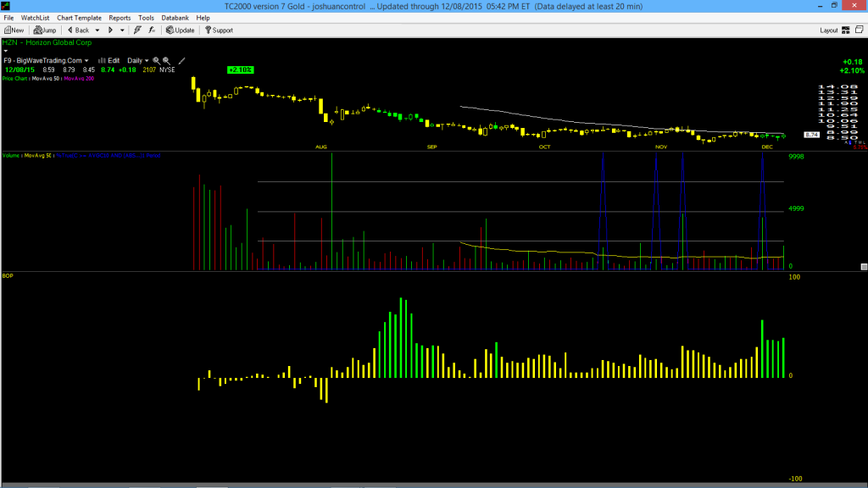Open the Chart Template menu

79,18
